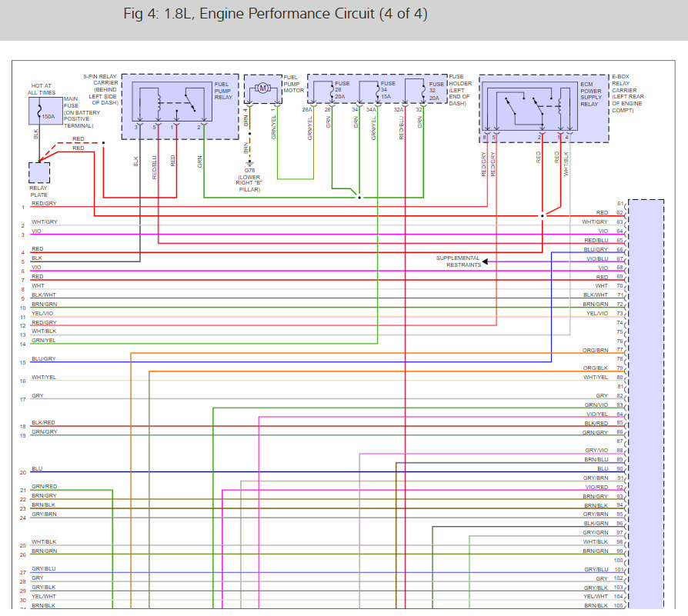Click the 'MAIN FUSE' battery terminal label

(82, 112)
